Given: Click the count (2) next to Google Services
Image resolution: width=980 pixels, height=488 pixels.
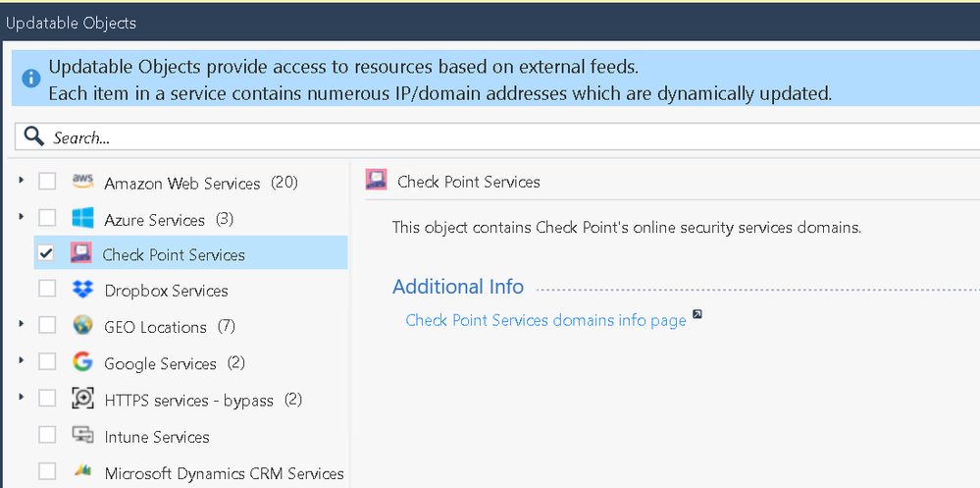Looking at the screenshot, I should [236, 363].
